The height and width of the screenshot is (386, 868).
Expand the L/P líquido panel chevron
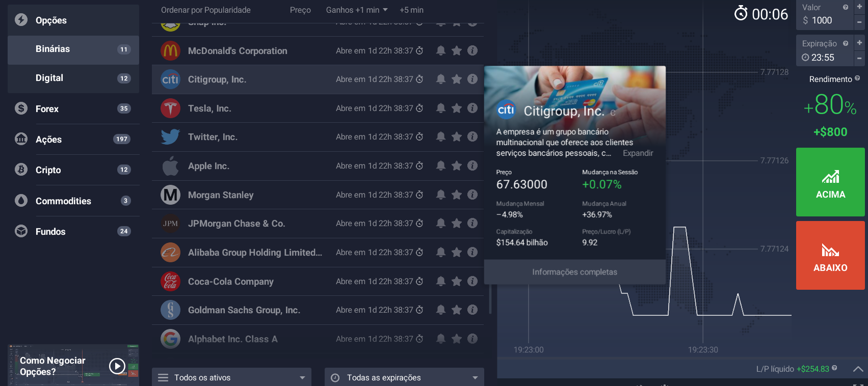point(858,369)
